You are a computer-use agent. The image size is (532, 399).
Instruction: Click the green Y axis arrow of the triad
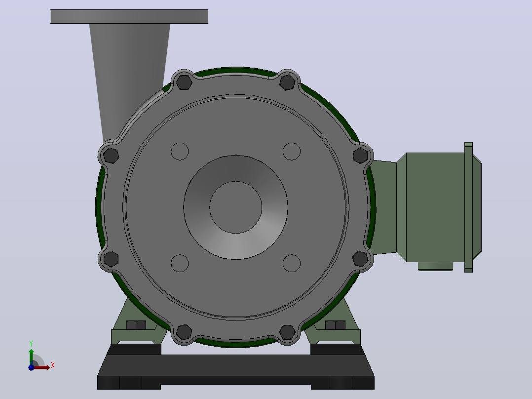tap(31, 357)
